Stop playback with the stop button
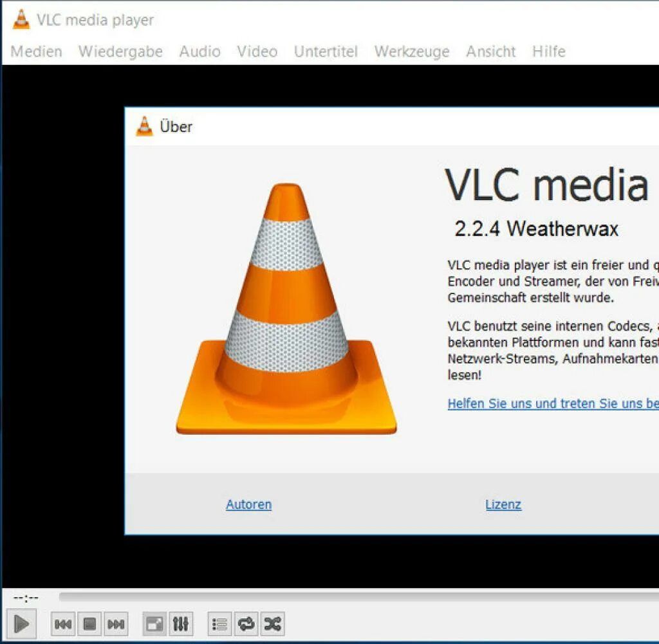The height and width of the screenshot is (644, 659). [x=89, y=624]
